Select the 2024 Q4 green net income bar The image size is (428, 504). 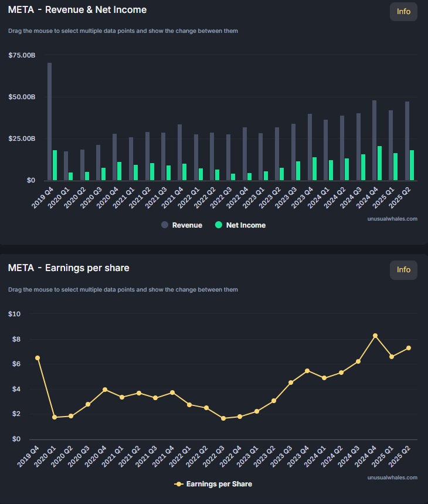pyautogui.click(x=379, y=163)
